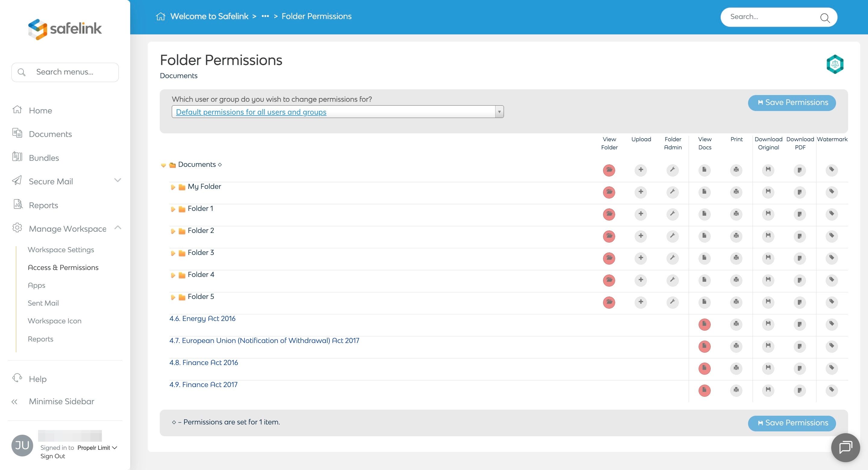Open Secure Mail in the sidebar
Viewport: 868px width, 470px height.
[51, 181]
